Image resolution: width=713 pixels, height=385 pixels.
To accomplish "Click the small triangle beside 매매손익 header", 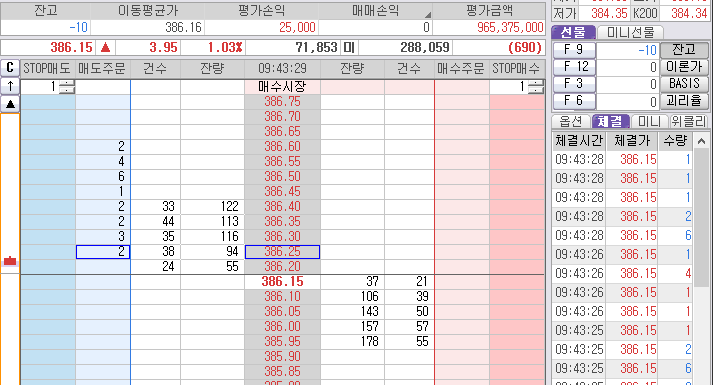I will tap(427, 15).
